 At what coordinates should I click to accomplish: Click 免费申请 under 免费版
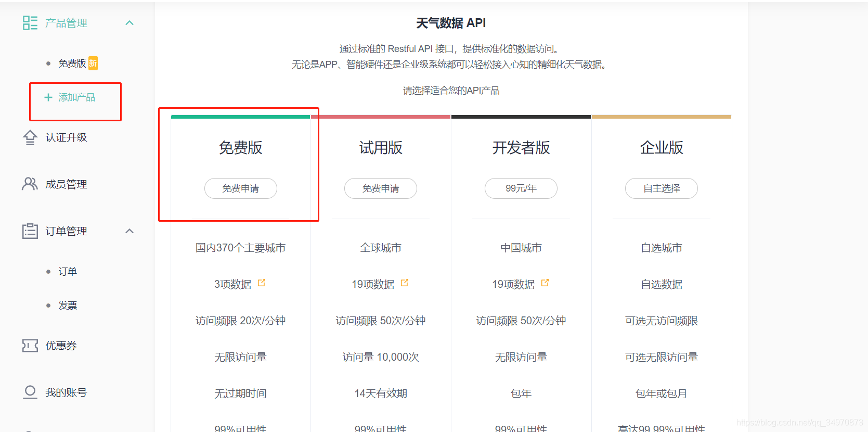(x=241, y=188)
